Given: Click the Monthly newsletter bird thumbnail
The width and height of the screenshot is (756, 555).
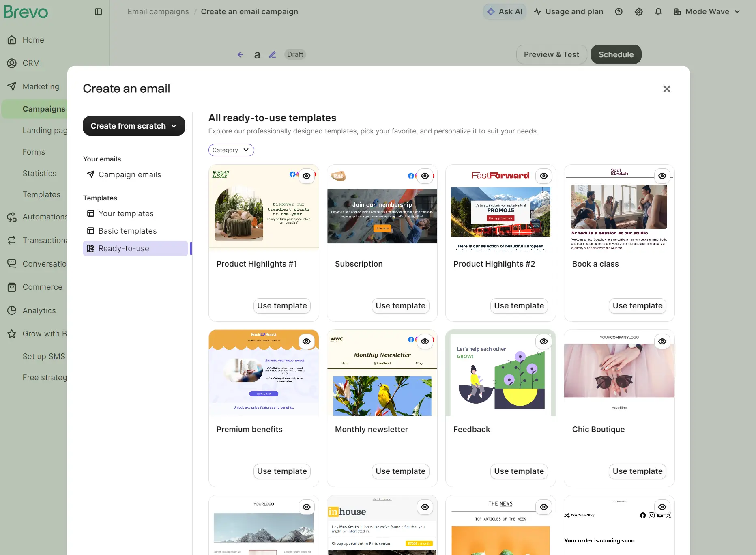Looking at the screenshot, I should point(382,396).
